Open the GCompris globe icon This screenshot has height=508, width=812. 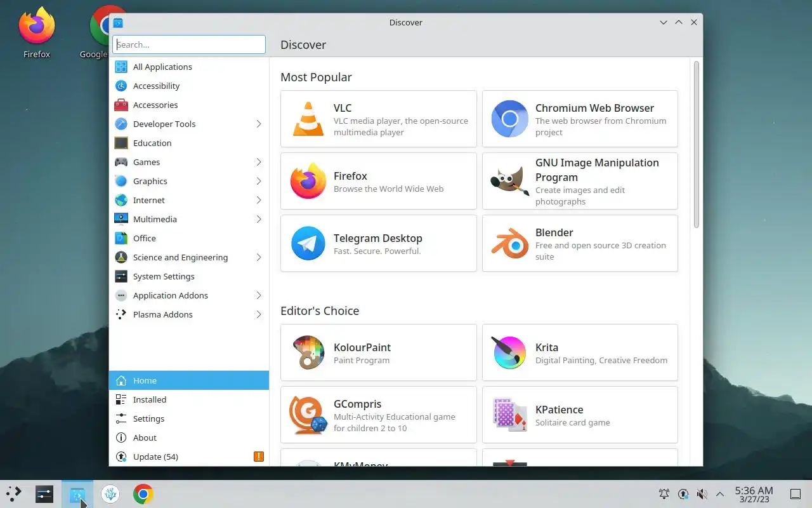point(308,415)
